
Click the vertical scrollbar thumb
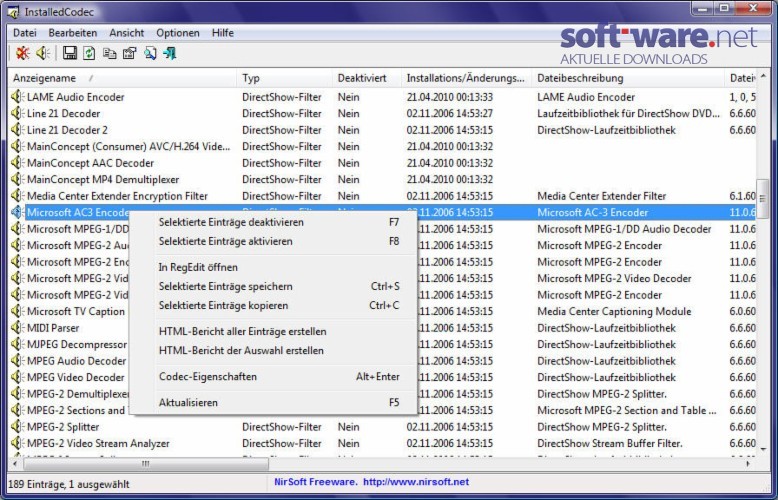click(763, 199)
